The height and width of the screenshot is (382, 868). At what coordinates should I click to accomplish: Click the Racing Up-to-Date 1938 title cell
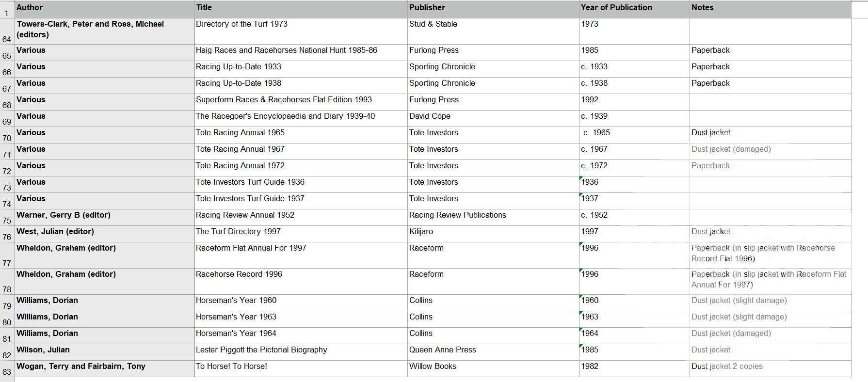(x=301, y=86)
